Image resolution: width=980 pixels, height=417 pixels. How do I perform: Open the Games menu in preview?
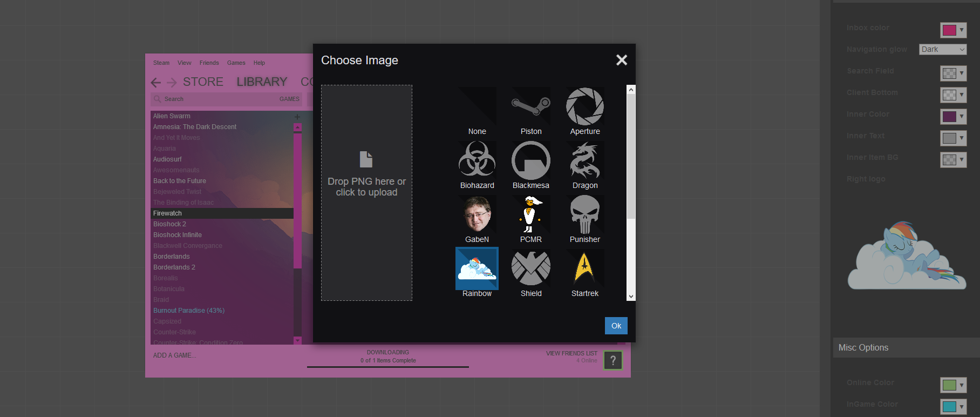coord(236,63)
